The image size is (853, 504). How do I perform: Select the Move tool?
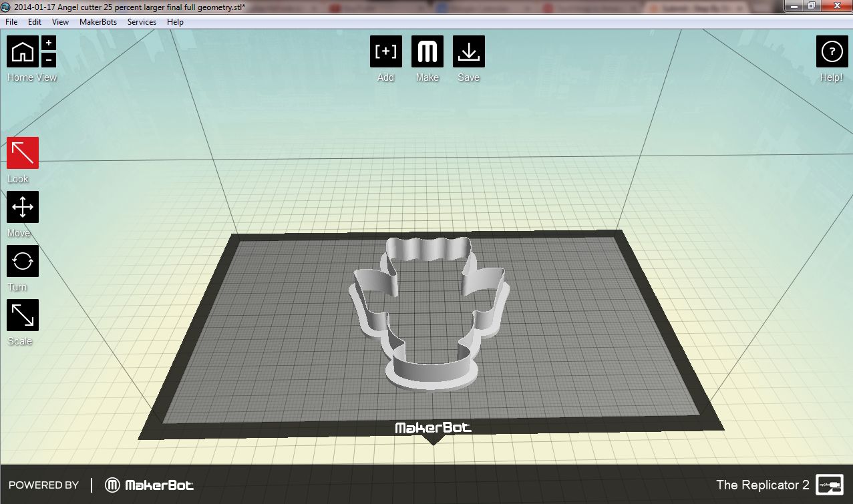(x=22, y=207)
